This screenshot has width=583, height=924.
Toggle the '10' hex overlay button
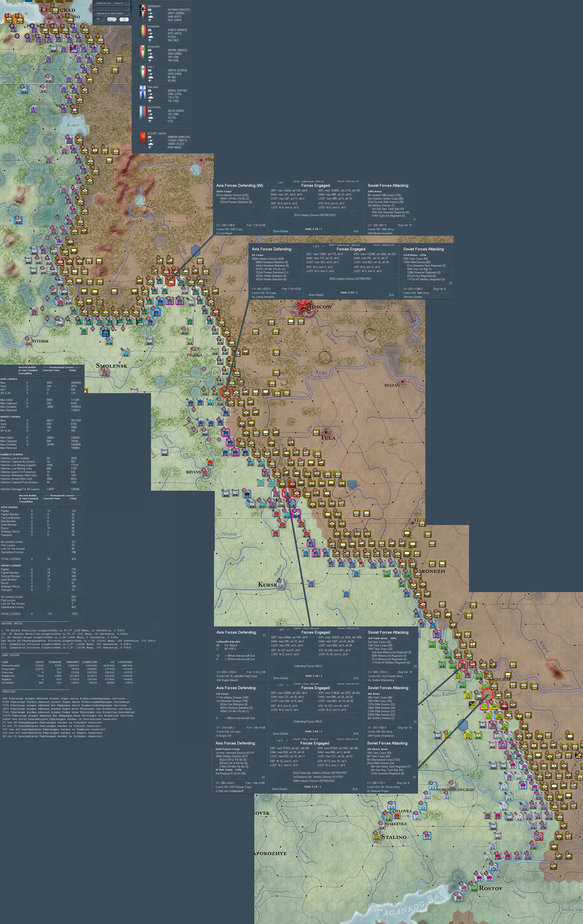[124, 19]
